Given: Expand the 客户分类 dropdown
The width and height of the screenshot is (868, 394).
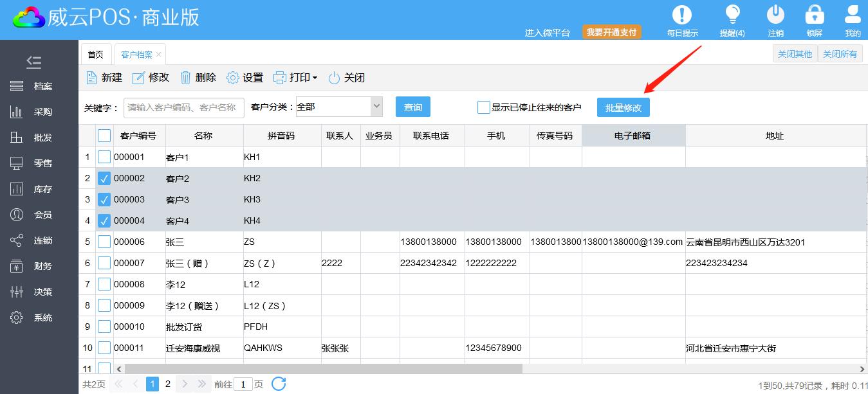Looking at the screenshot, I should [376, 107].
